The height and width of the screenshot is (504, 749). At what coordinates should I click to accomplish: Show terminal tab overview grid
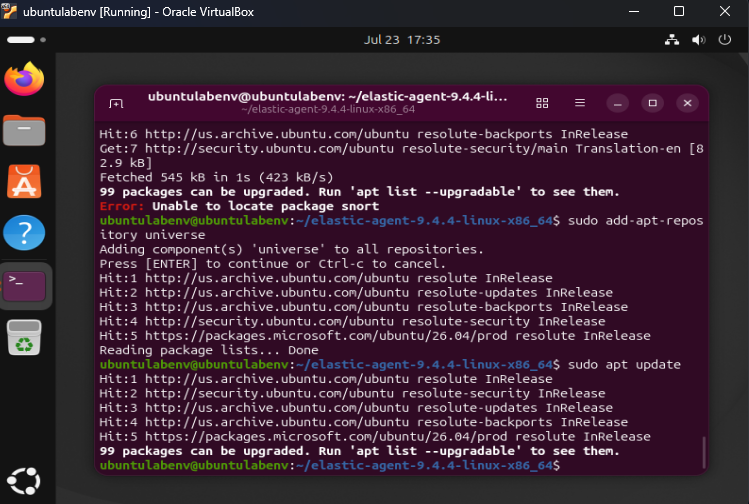click(x=542, y=103)
